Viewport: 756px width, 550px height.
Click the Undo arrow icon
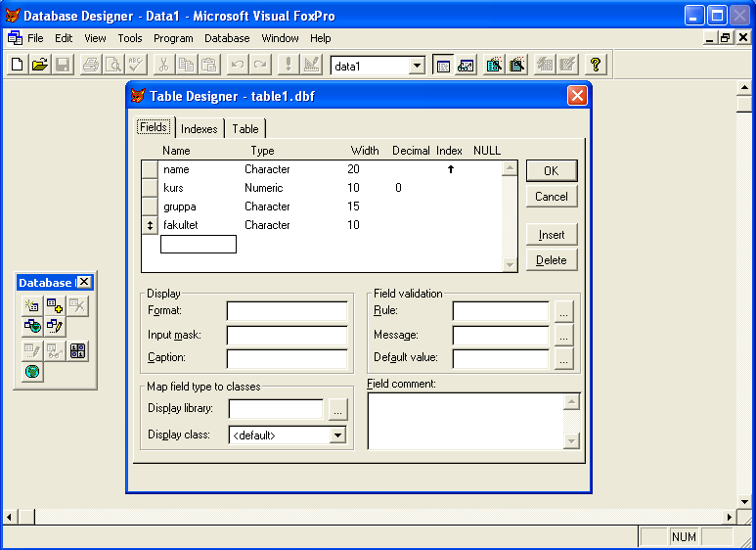pos(238,65)
